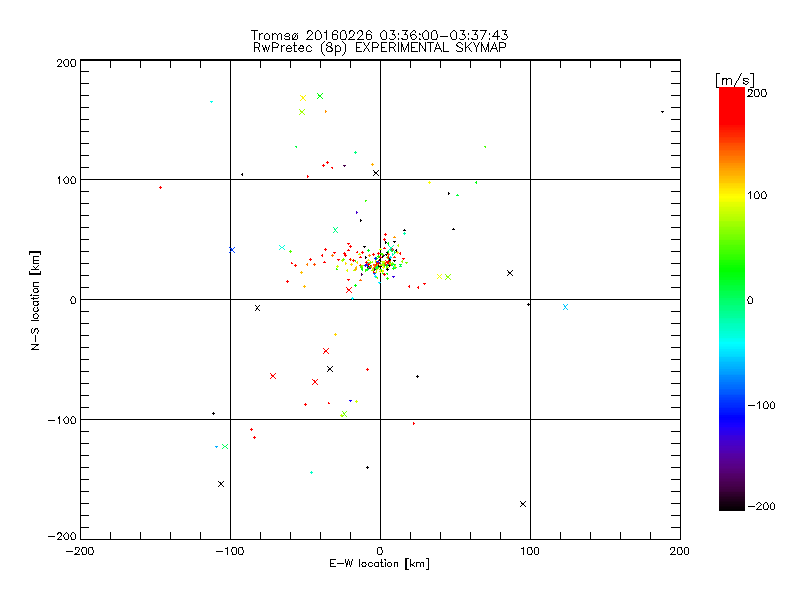The height and width of the screenshot is (600, 800).
Task: Click N-S axis tick label '0'
Action: coord(73,301)
